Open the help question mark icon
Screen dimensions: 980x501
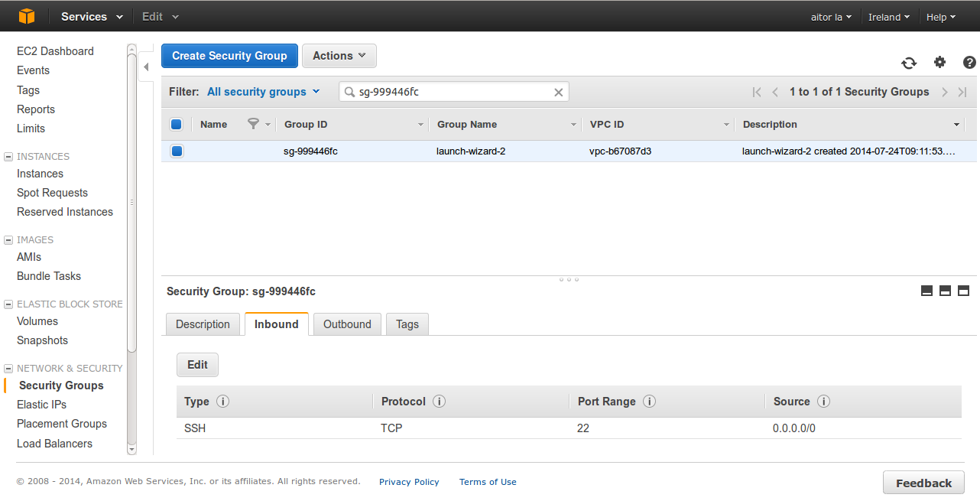point(969,63)
